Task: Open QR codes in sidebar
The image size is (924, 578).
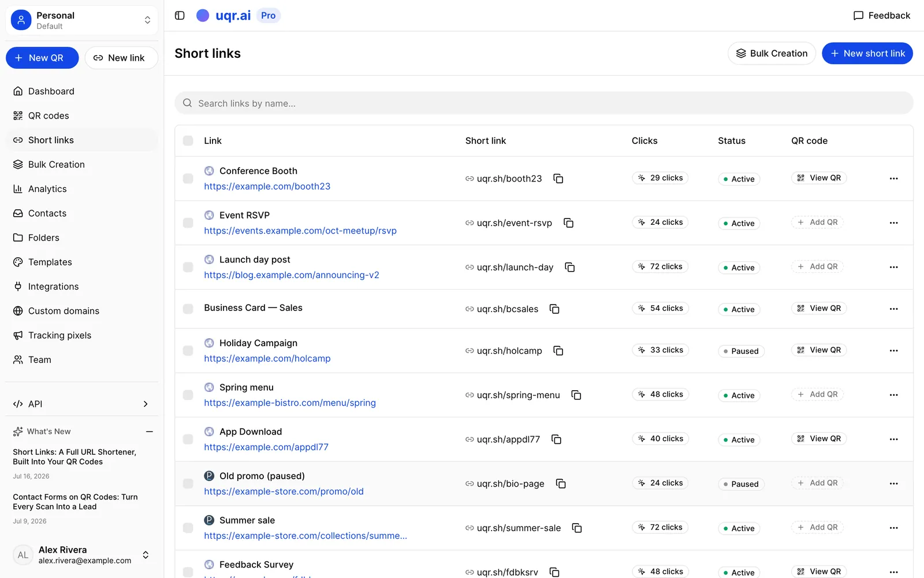Action: coord(81,116)
